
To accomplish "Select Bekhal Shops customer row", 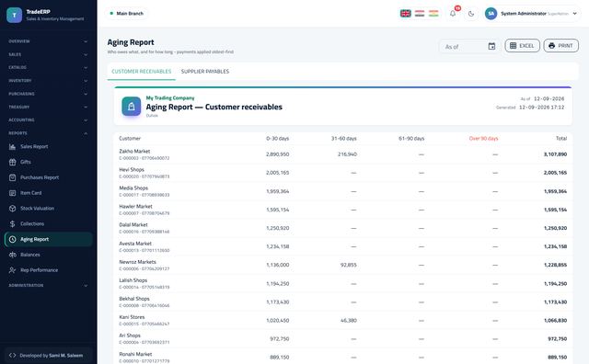I will 343,301.
